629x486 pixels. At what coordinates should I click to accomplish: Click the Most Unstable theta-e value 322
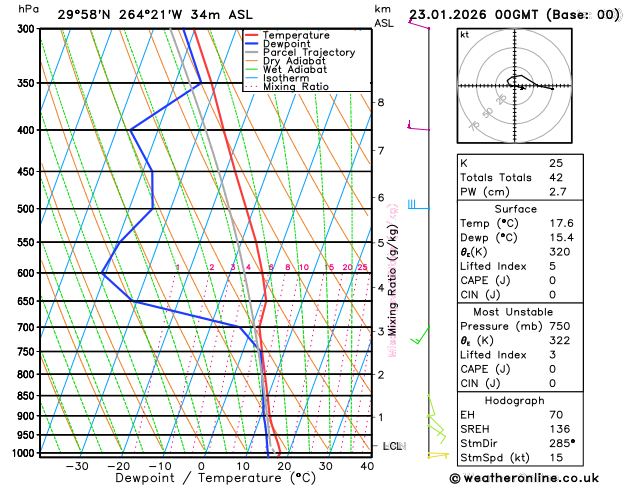[x=560, y=340]
